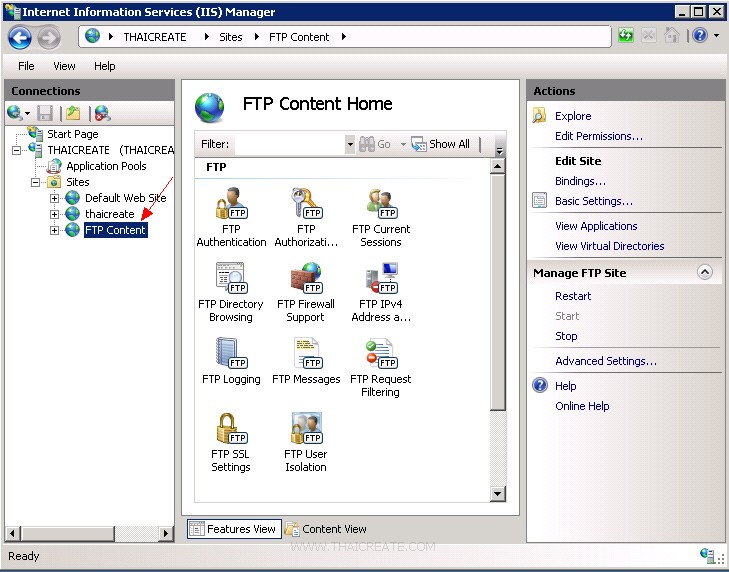
Task: Click the Help question mark icon in Actions
Action: pyautogui.click(x=540, y=385)
